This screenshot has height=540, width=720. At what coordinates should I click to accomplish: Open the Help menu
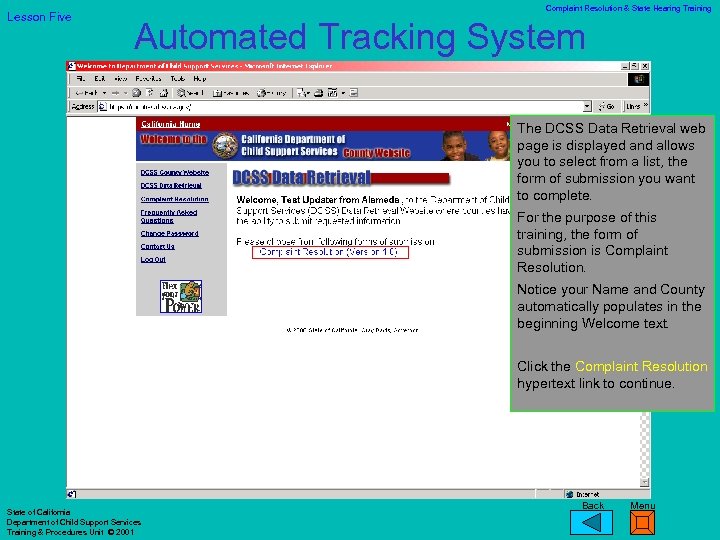click(x=200, y=79)
